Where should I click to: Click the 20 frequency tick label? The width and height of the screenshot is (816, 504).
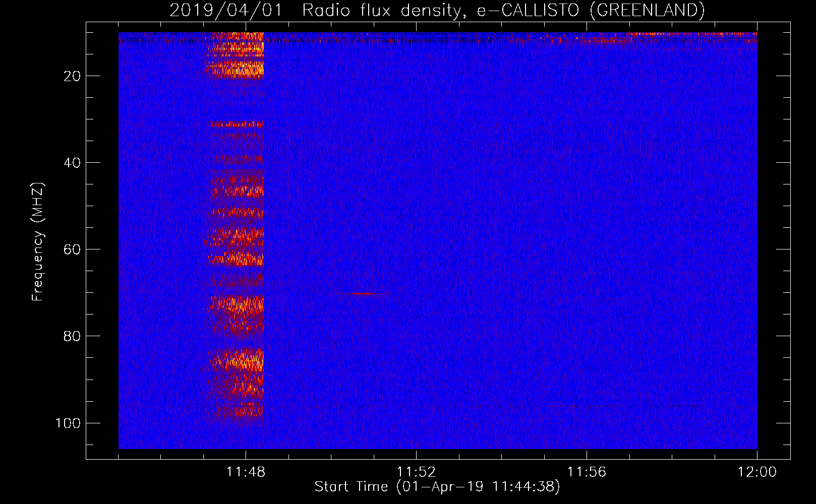[x=72, y=76]
